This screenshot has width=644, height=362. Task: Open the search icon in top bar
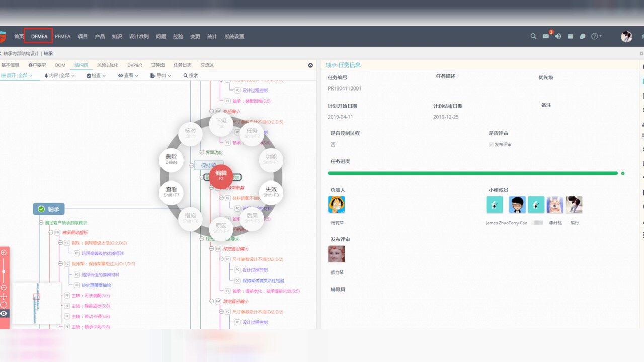[x=533, y=36]
